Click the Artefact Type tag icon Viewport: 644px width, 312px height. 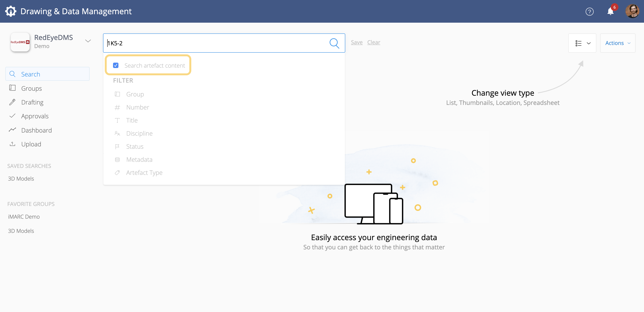click(117, 173)
